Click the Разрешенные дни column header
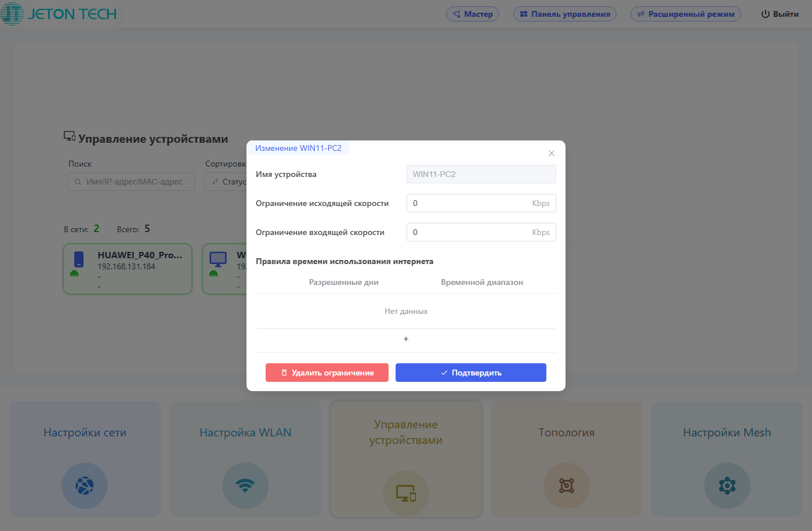The height and width of the screenshot is (531, 812). tap(343, 282)
